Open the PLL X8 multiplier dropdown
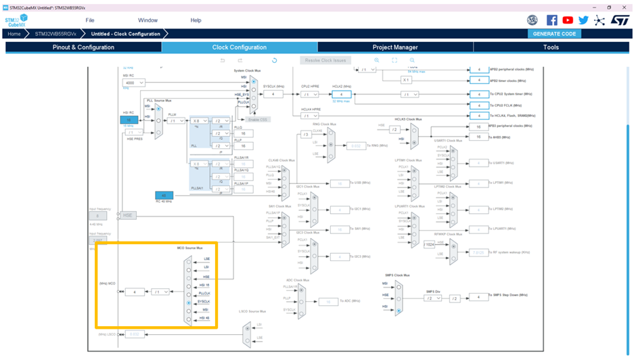The width and height of the screenshot is (636, 364). coord(200,121)
